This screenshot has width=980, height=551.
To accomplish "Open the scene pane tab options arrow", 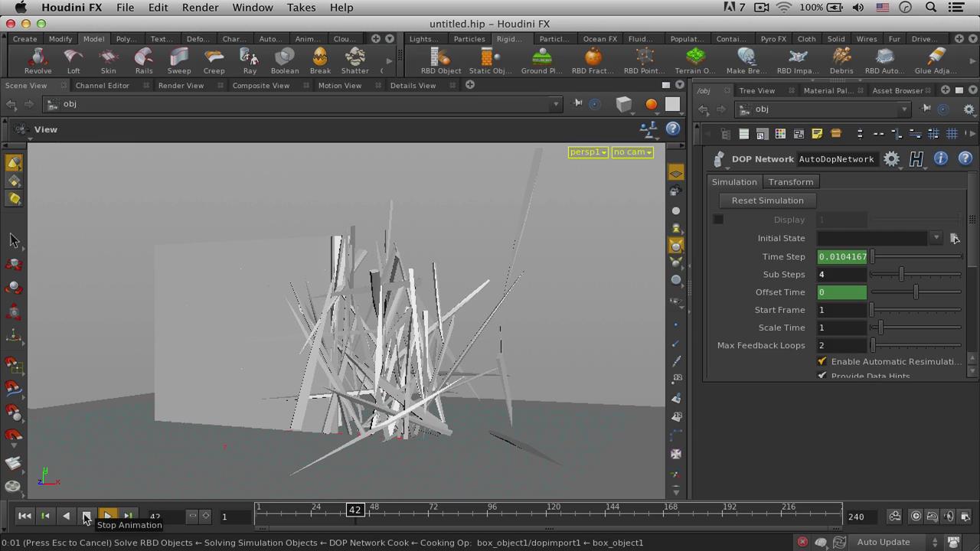I will click(x=680, y=85).
